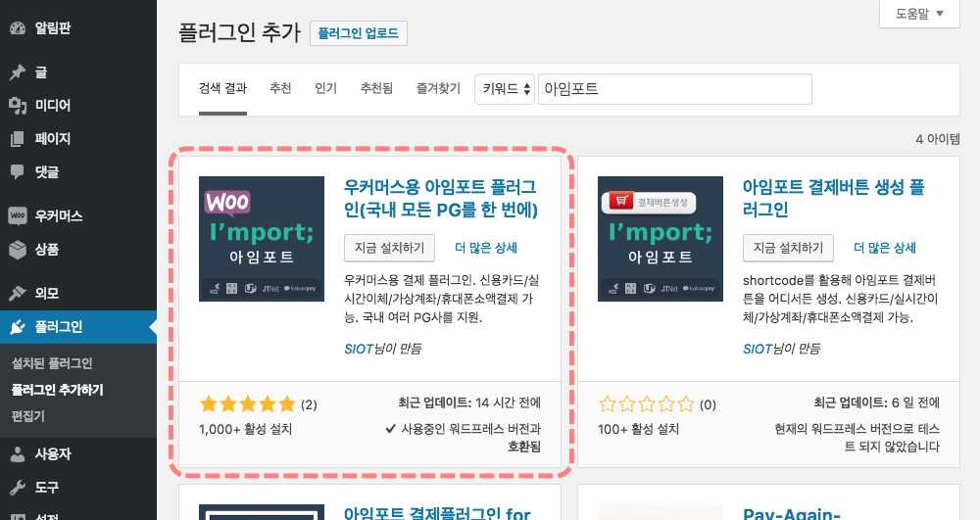980x520 pixels.
Task: Click the 플러그인 추가 page heading
Action: (x=239, y=32)
